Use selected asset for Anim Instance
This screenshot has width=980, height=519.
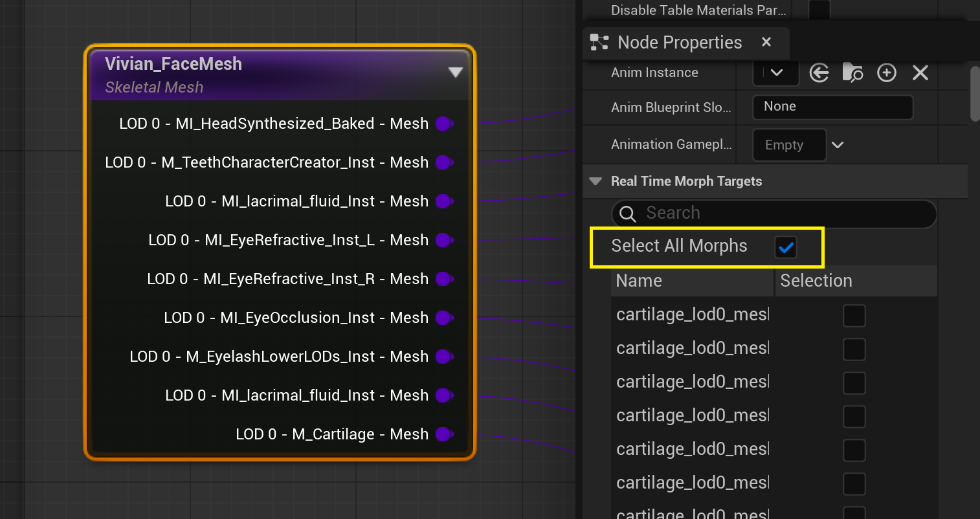click(819, 72)
